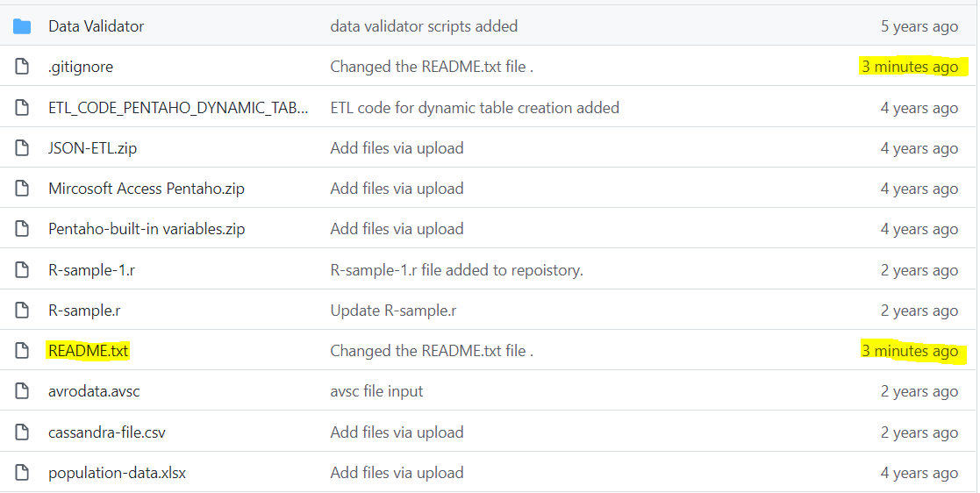View commit 'ETL code for dynamic table creation added'

click(475, 108)
